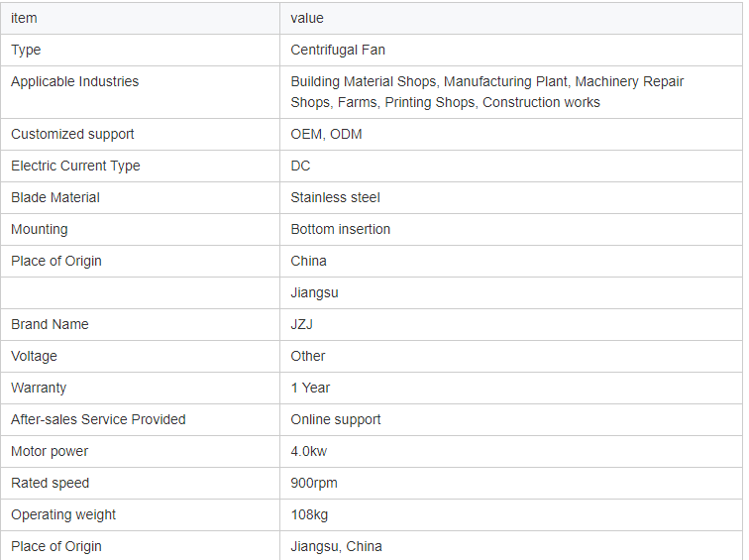Click the "Warranty" row label
749x560 pixels.
coord(39,388)
